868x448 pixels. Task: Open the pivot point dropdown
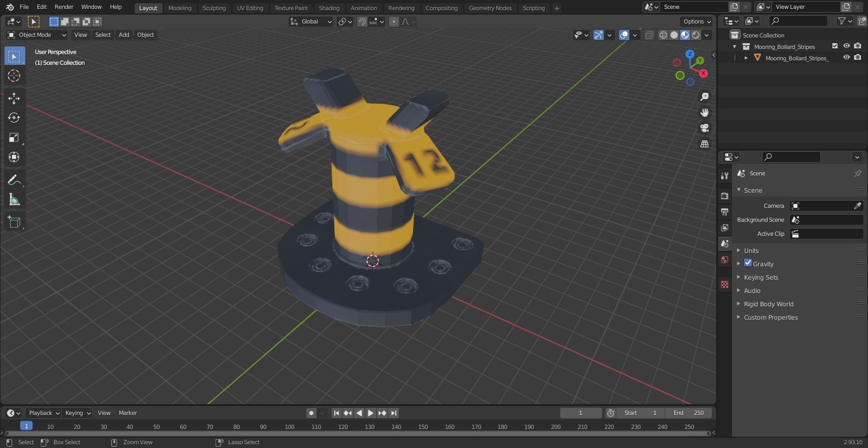coord(345,22)
